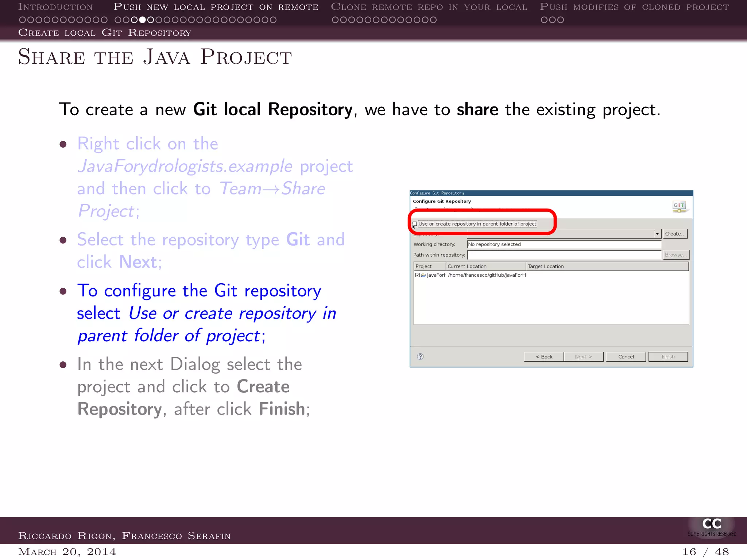Click the Next > button
This screenshot has width=747, height=560.
pyautogui.click(x=584, y=357)
